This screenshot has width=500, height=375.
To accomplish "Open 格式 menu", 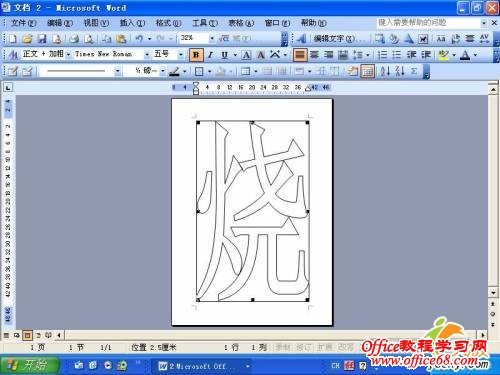I will pos(169,23).
